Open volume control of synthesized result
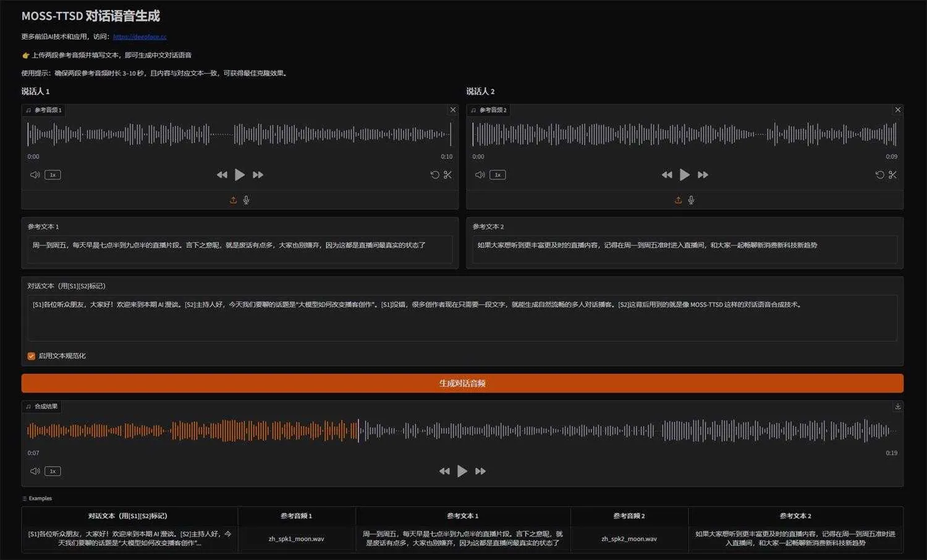927x560 pixels. tap(35, 471)
